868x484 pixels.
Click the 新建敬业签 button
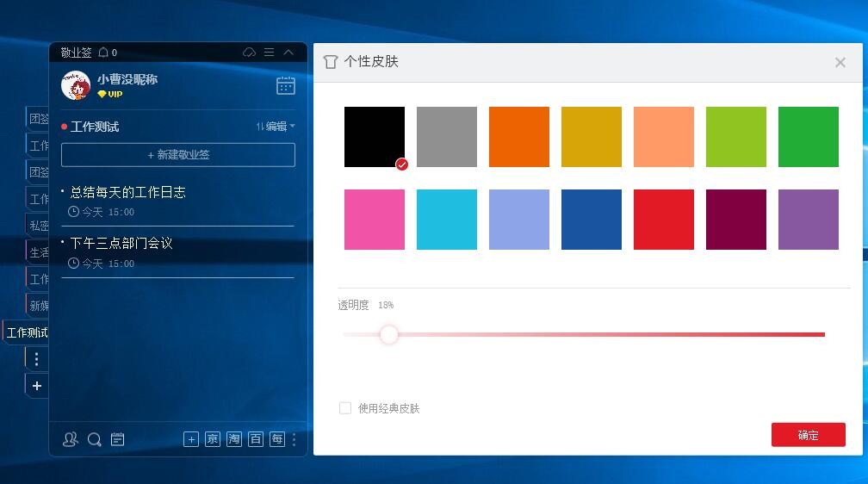coord(178,155)
